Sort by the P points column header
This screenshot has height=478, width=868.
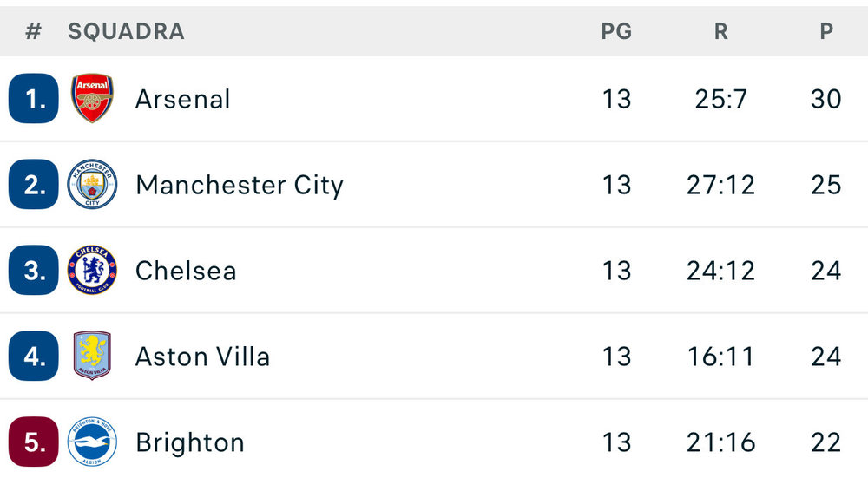(825, 31)
